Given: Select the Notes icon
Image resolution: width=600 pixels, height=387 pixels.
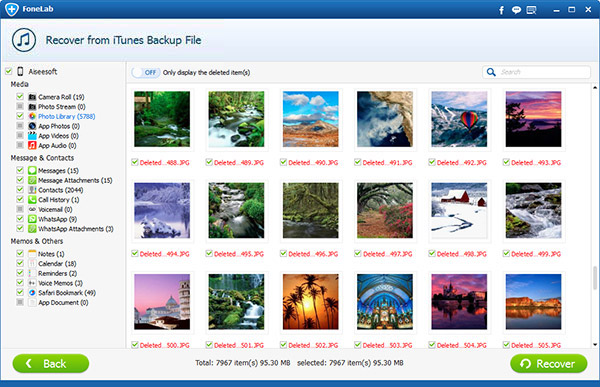Looking at the screenshot, I should 32,254.
